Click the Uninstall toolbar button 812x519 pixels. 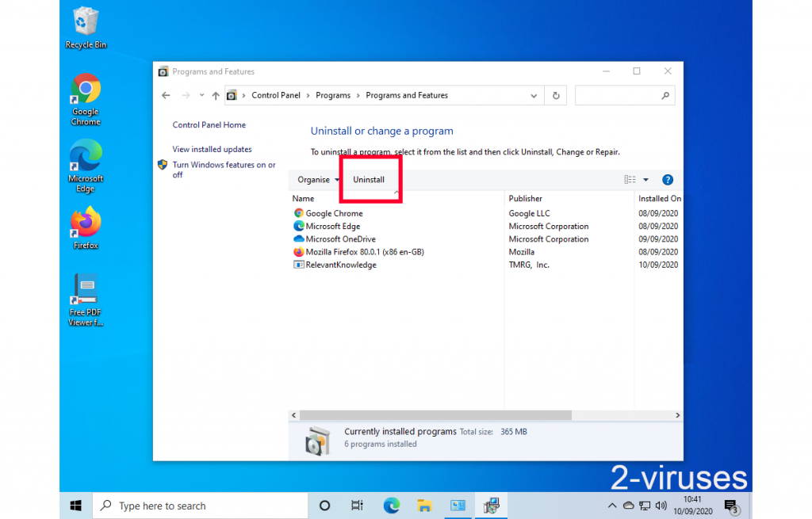pos(369,180)
